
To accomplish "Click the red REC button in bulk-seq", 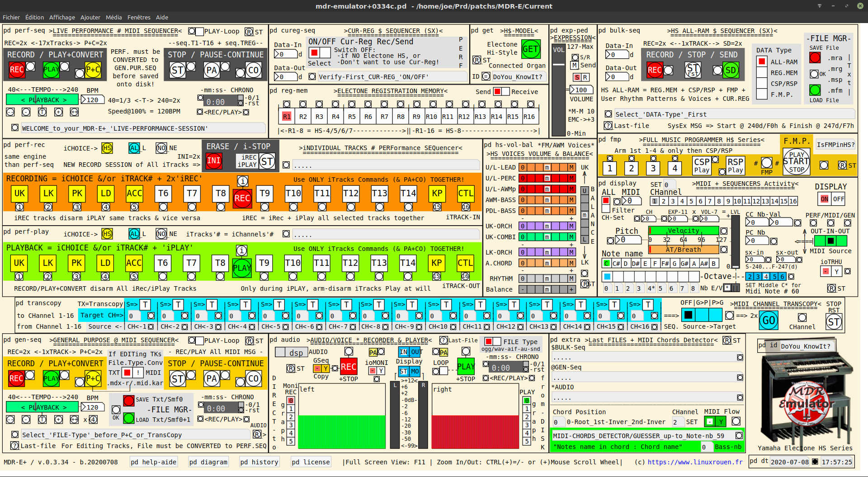I will [655, 70].
